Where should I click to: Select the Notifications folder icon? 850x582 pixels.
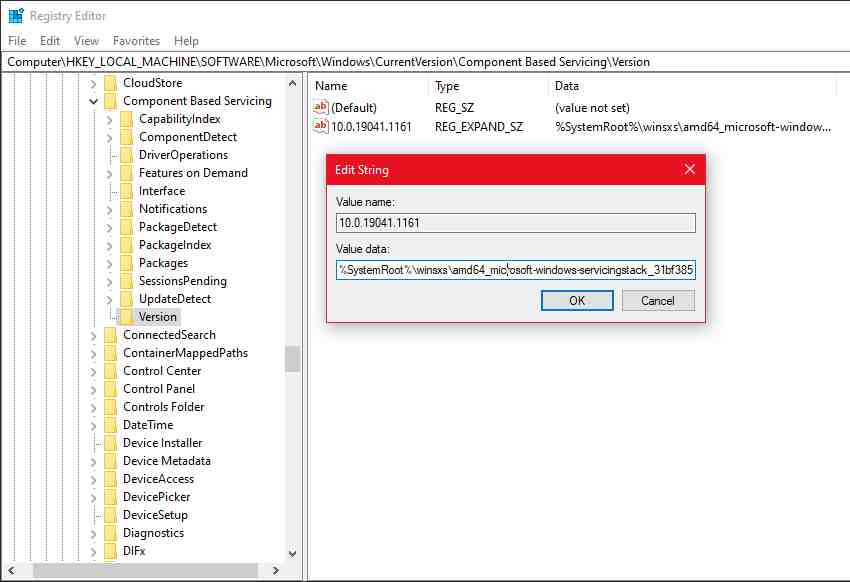pos(126,209)
